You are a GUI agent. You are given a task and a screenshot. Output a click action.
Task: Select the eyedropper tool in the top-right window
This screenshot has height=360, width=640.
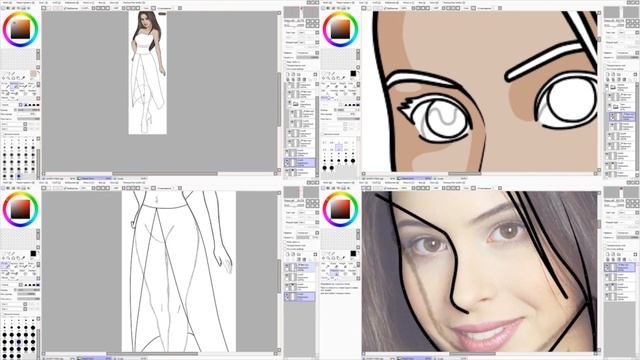pos(343,78)
